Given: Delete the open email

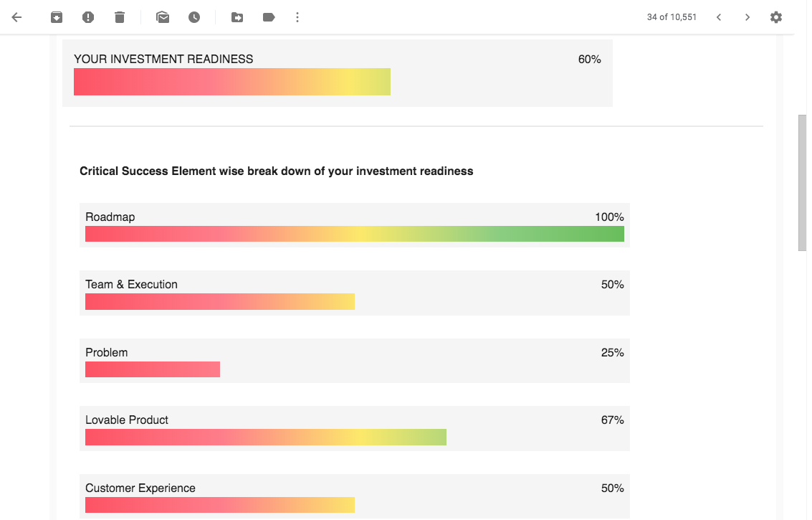Looking at the screenshot, I should pos(120,16).
